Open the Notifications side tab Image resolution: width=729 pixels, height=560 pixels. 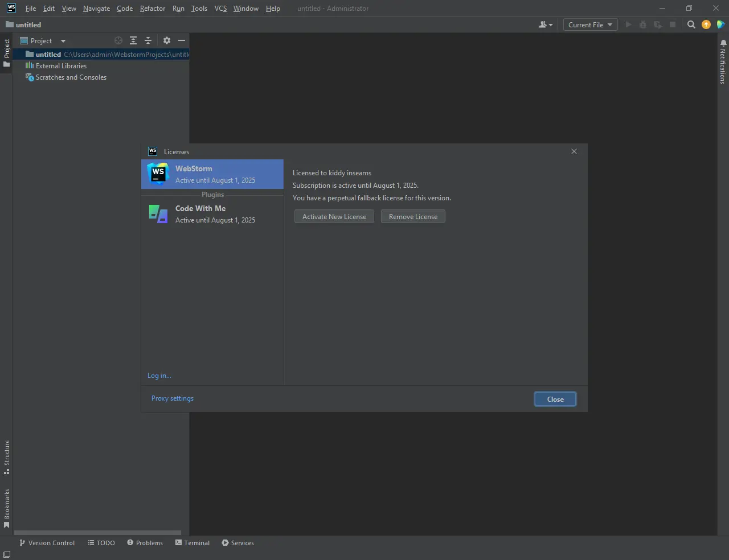tap(723, 61)
